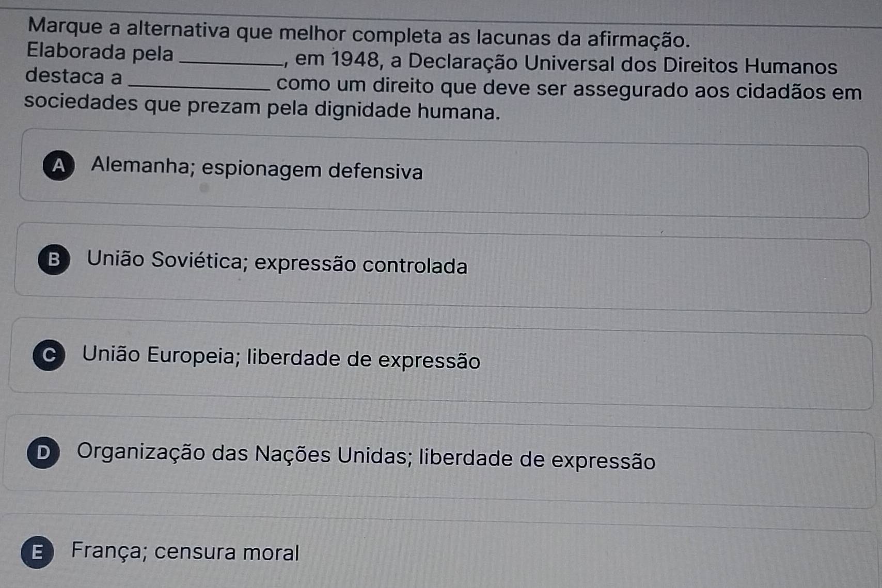882x588 pixels.
Task: Click the circled letter E badge
Action: pyautogui.click(x=37, y=552)
